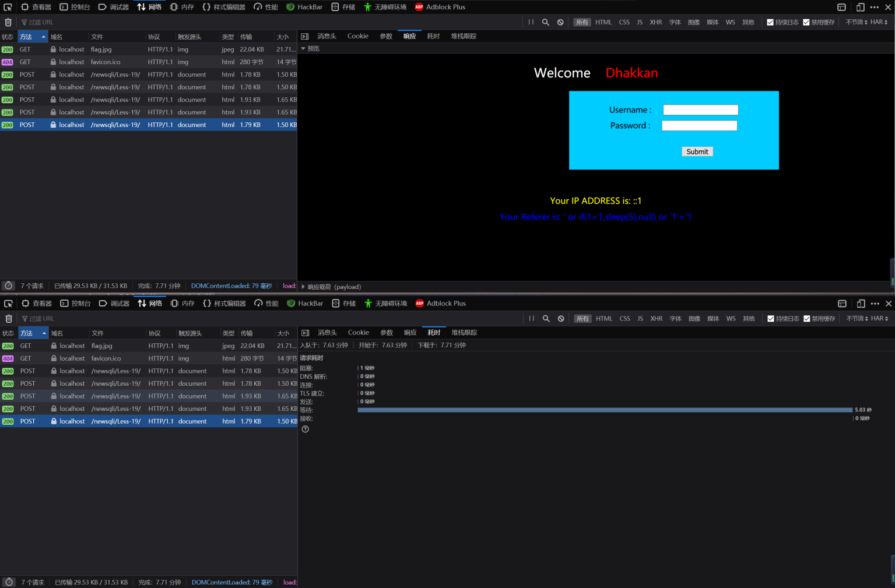Click the 等待 5.03 秒 timing bar
The height and width of the screenshot is (588, 895).
[x=605, y=410]
